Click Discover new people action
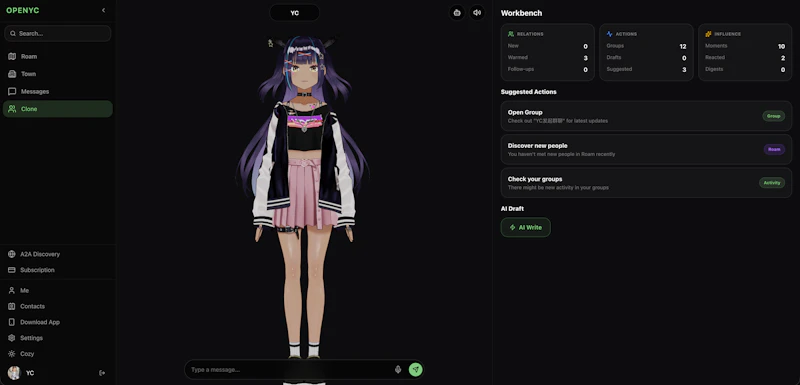Image resolution: width=800 pixels, height=385 pixels. 646,149
